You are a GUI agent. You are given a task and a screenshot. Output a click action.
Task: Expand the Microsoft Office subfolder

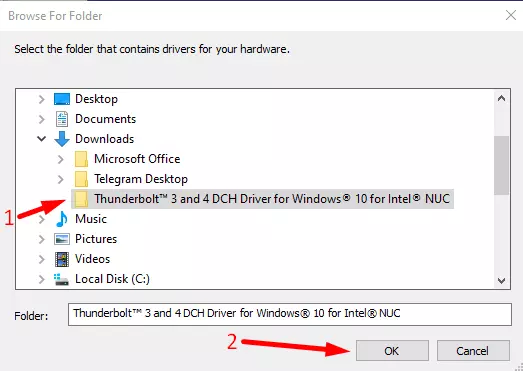[60, 159]
